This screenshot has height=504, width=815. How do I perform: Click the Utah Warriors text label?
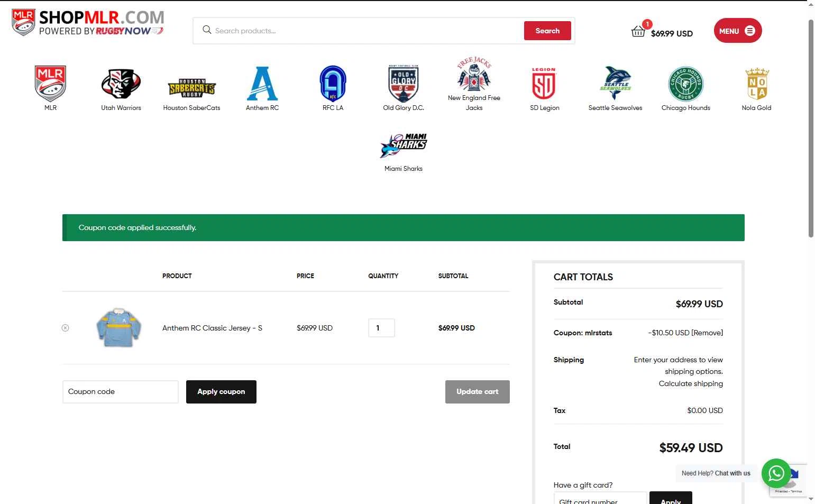pos(121,108)
